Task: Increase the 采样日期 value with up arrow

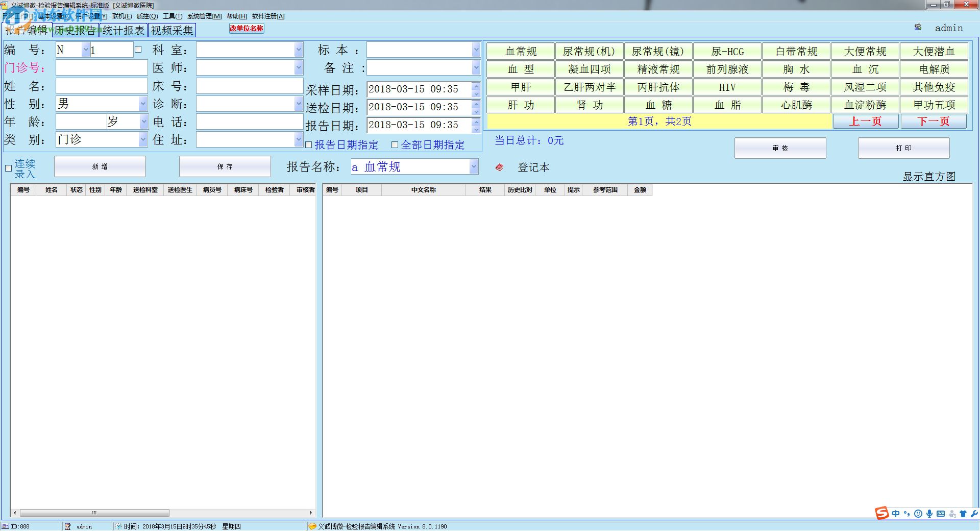Action: tap(476, 86)
